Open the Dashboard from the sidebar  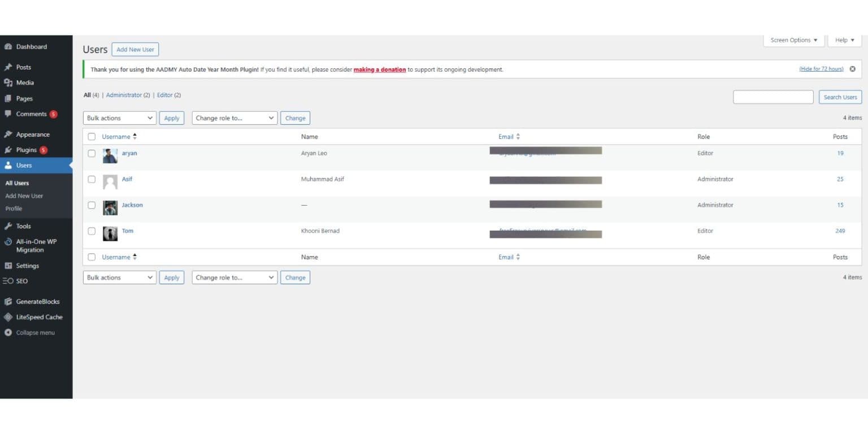click(31, 46)
